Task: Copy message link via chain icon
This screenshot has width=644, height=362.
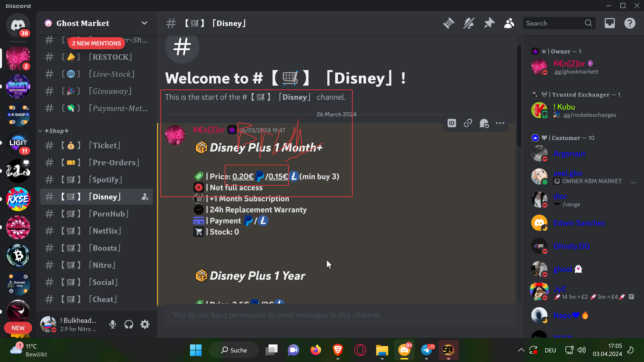Action: 468,123
